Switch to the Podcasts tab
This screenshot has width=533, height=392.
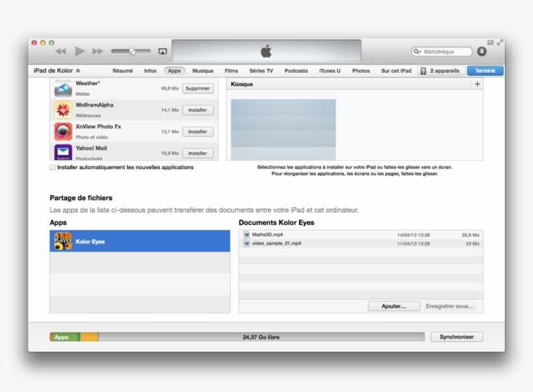pyautogui.click(x=296, y=71)
